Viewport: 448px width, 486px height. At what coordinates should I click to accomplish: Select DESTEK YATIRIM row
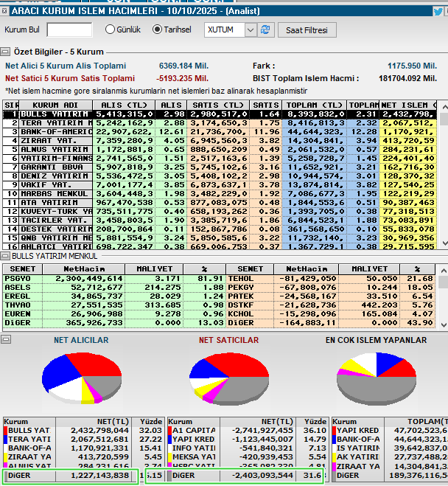coord(220,229)
